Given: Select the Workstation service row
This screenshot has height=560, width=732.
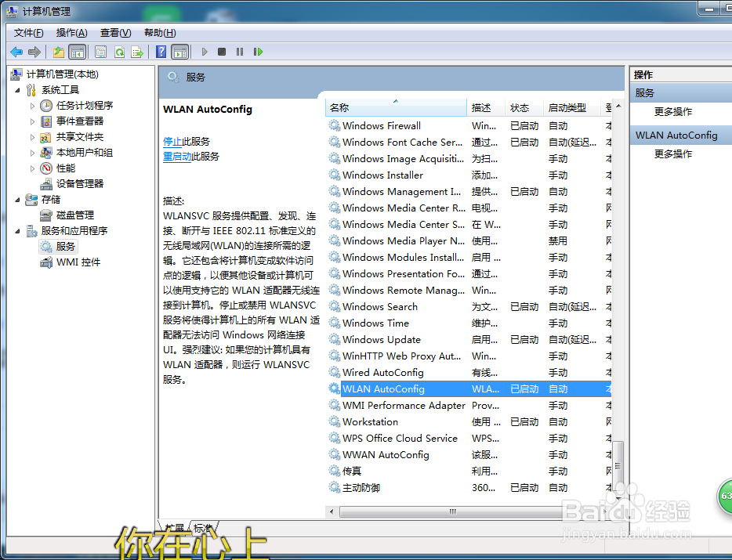Looking at the screenshot, I should coord(469,422).
